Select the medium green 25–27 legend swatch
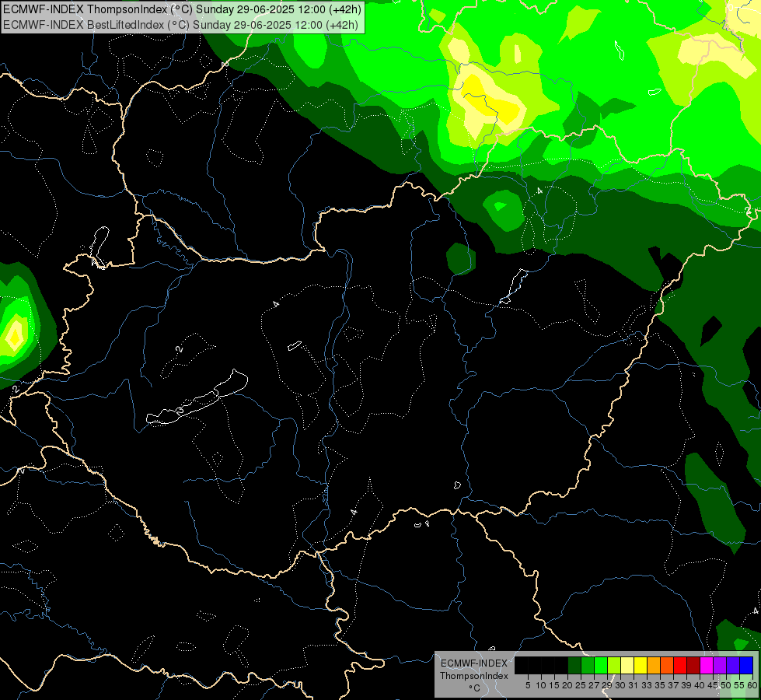 pos(587,665)
